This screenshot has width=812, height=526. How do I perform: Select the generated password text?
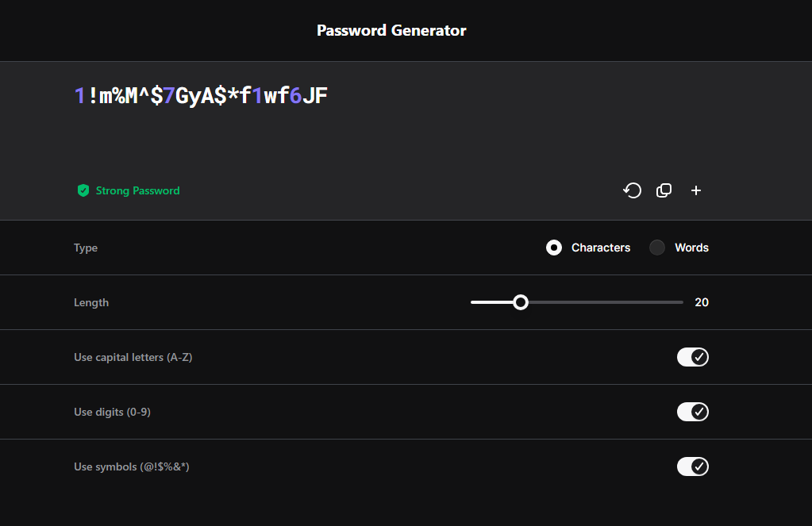click(202, 95)
